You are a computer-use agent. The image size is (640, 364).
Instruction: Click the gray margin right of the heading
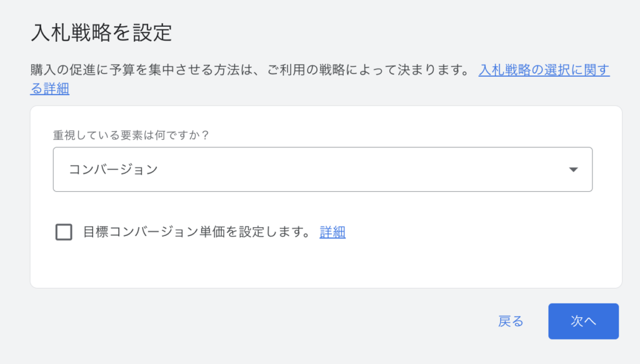(x=406, y=32)
